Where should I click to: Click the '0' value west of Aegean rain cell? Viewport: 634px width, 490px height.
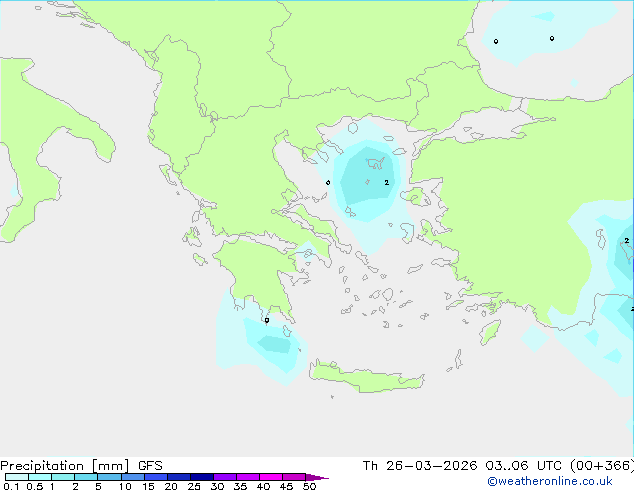[x=328, y=183]
